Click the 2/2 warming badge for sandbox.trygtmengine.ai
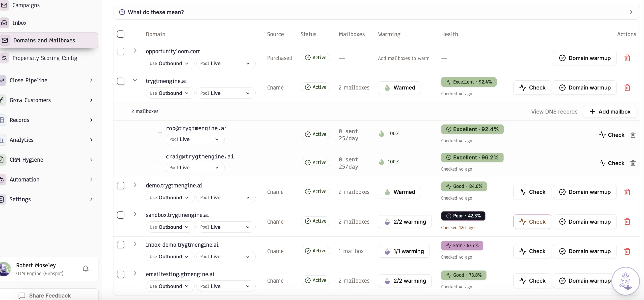This screenshot has height=300, width=644. pyautogui.click(x=404, y=222)
